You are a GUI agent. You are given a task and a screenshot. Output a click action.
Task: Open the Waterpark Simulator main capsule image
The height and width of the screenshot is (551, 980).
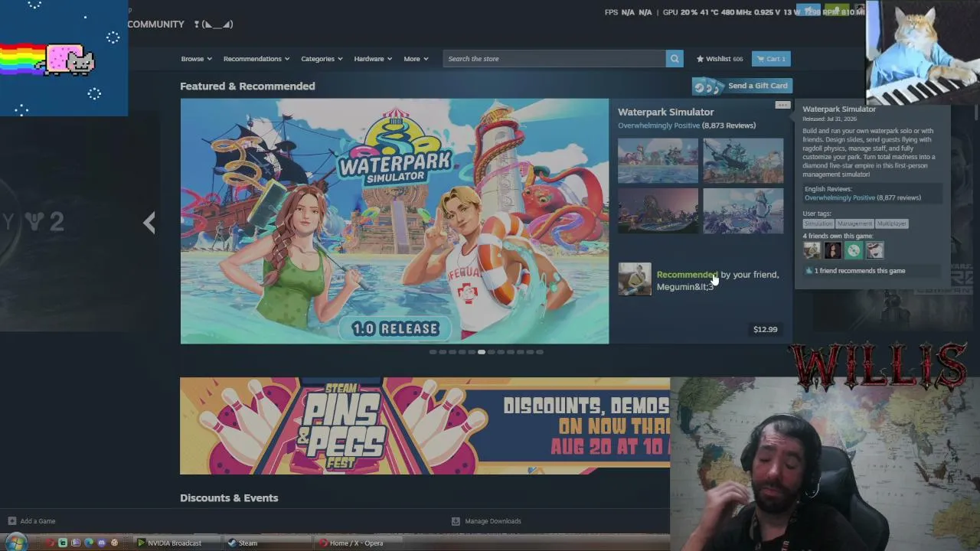(394, 221)
